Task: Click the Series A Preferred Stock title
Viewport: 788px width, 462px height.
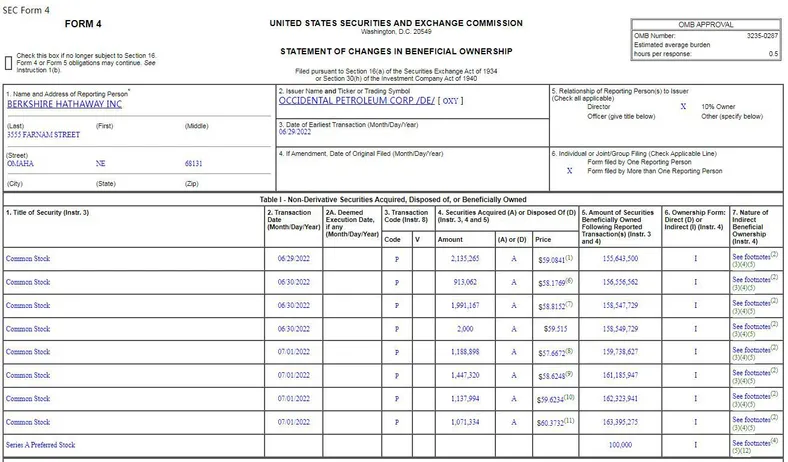Action: pyautogui.click(x=40, y=445)
